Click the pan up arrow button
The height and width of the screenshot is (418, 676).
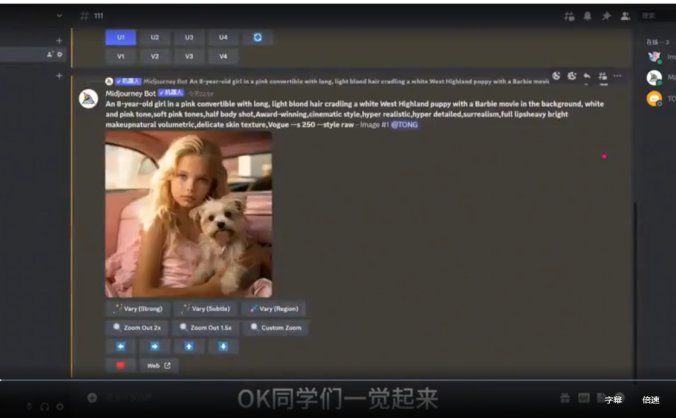[189, 346]
